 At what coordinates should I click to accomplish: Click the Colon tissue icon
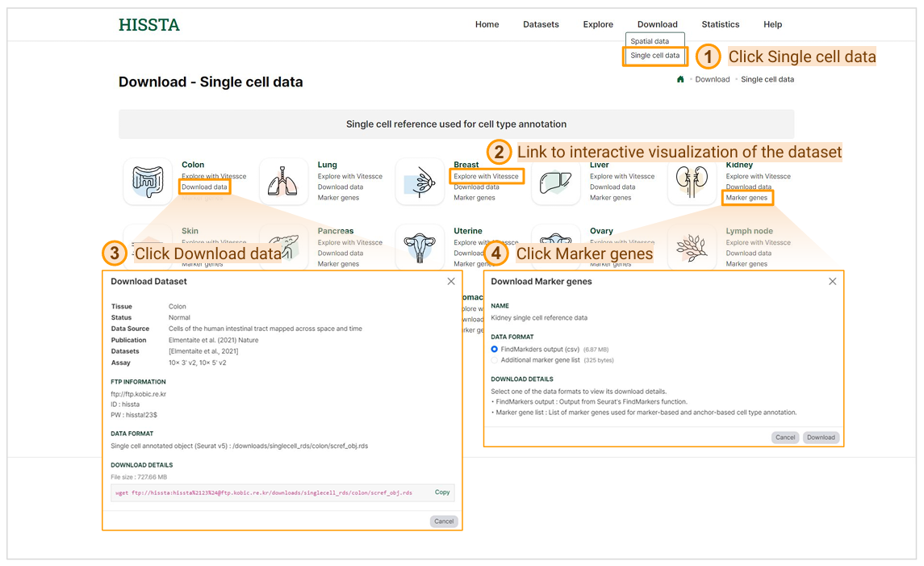click(x=148, y=181)
